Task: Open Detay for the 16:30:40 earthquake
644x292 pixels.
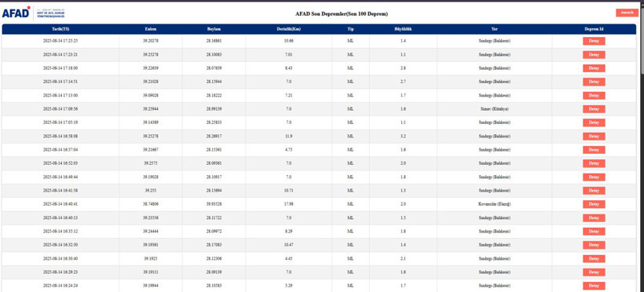Action: click(x=594, y=258)
